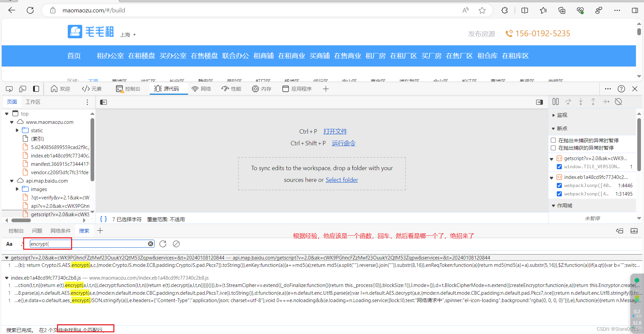
Task: Select the inspect element picker icon
Action: point(9,89)
